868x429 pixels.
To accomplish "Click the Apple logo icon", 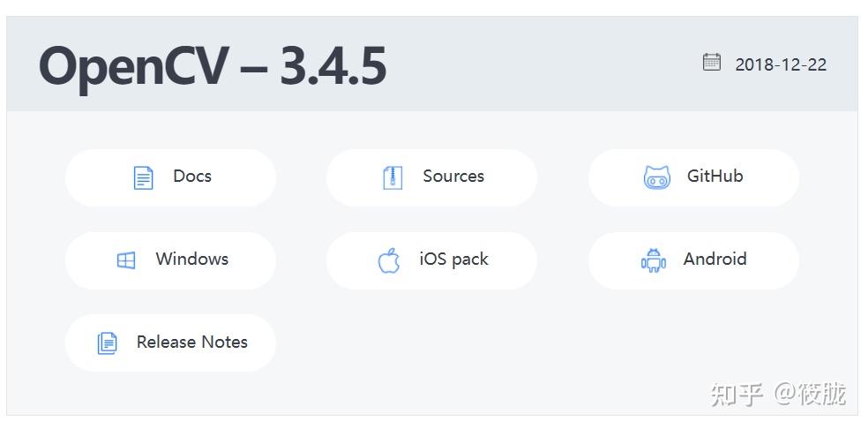I will point(389,260).
